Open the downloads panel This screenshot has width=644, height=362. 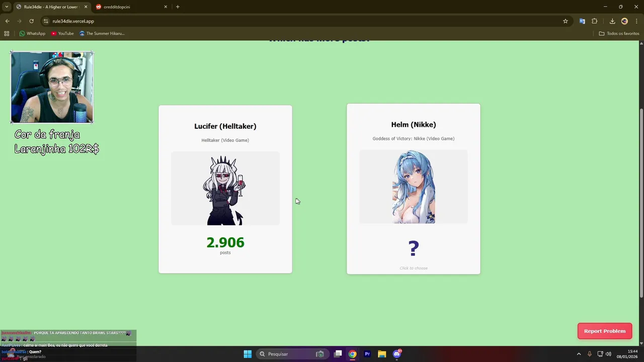pos(612,21)
